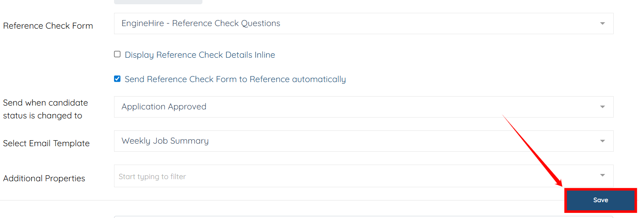The width and height of the screenshot is (644, 218).
Task: Click the Select Email Template label
Action: 46,144
